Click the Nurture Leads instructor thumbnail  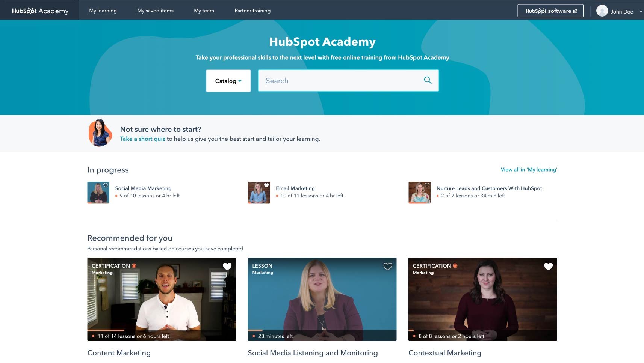click(419, 193)
